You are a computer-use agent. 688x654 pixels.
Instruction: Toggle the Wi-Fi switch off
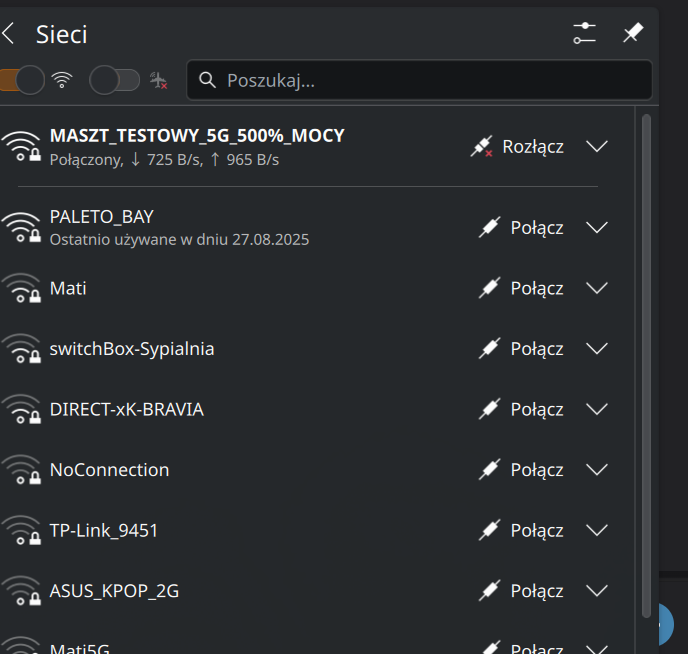click(22, 80)
